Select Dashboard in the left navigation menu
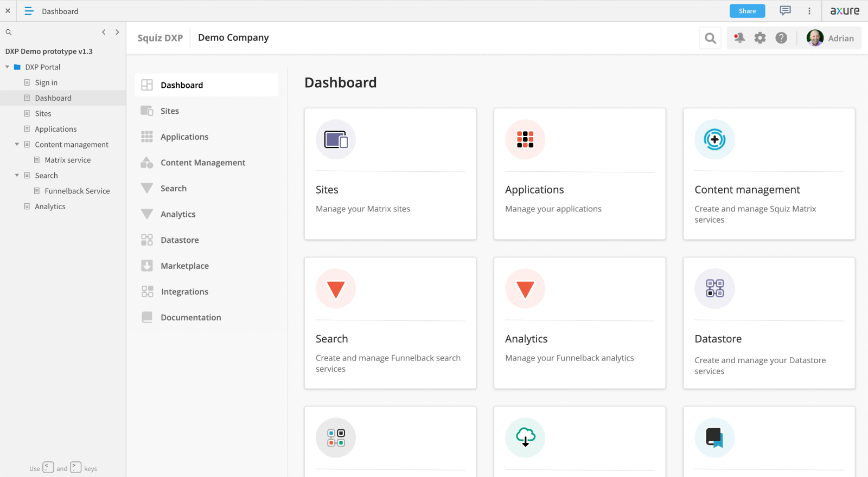The width and height of the screenshot is (868, 477). pos(207,85)
